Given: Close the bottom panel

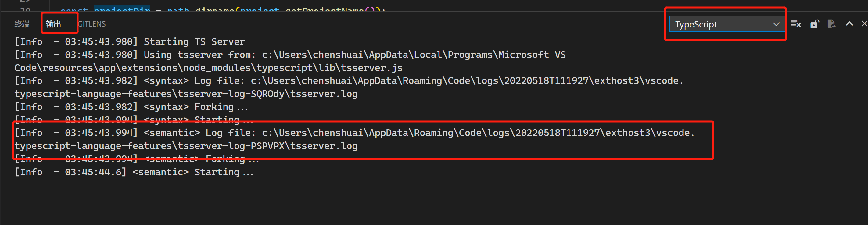Looking at the screenshot, I should 864,24.
